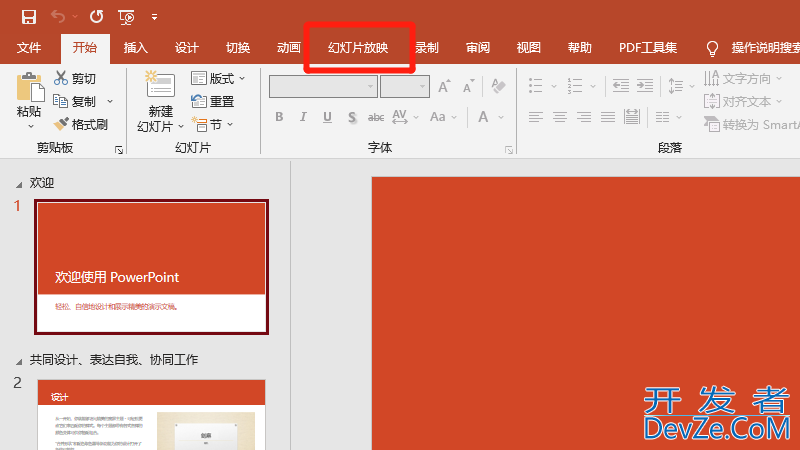The width and height of the screenshot is (800, 450).
Task: Toggle Align Right paragraph
Action: [584, 117]
